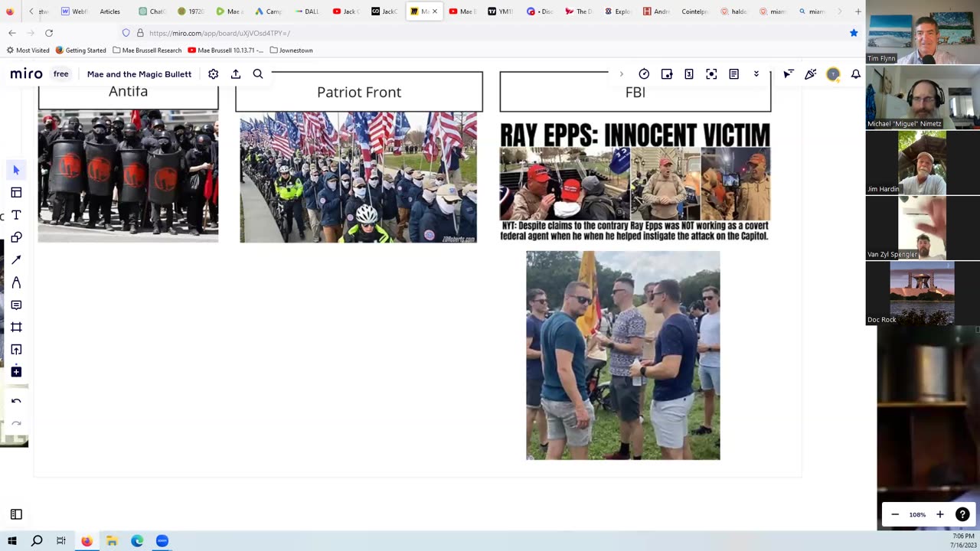Open Getting Started bookmark

(x=81, y=51)
